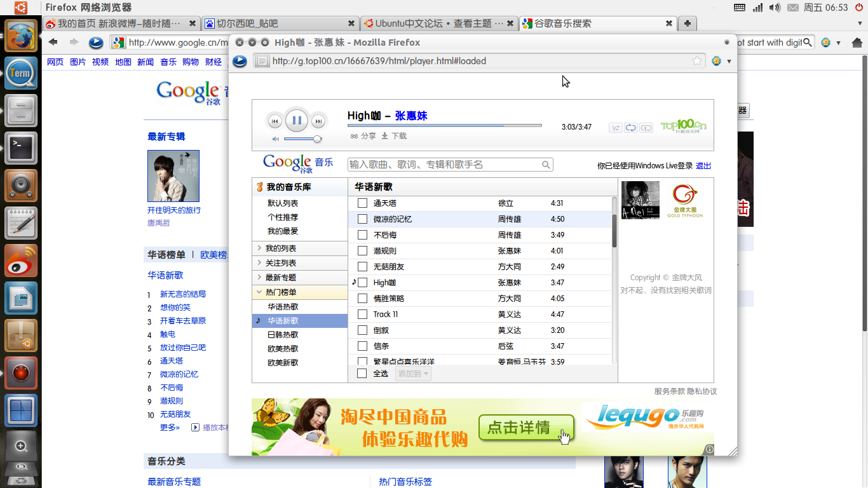
Task: Mute the player with the speaker icon
Action: pos(276,139)
